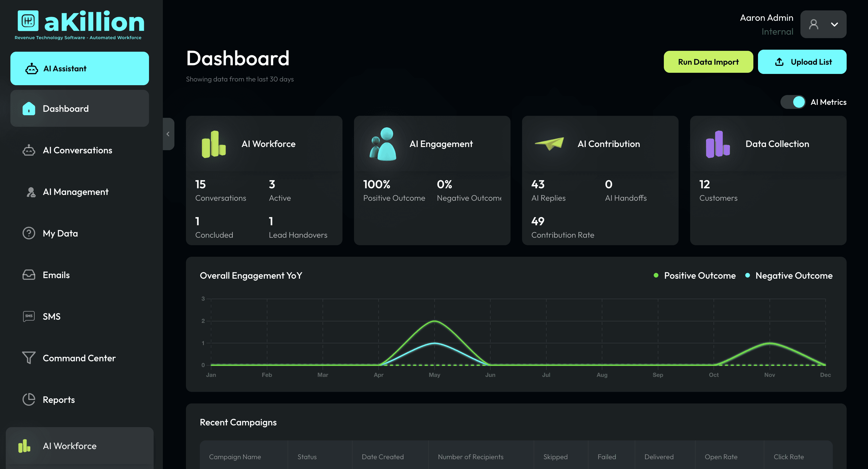Click the May peak on engagement chart
The width and height of the screenshot is (868, 469).
pyautogui.click(x=434, y=321)
